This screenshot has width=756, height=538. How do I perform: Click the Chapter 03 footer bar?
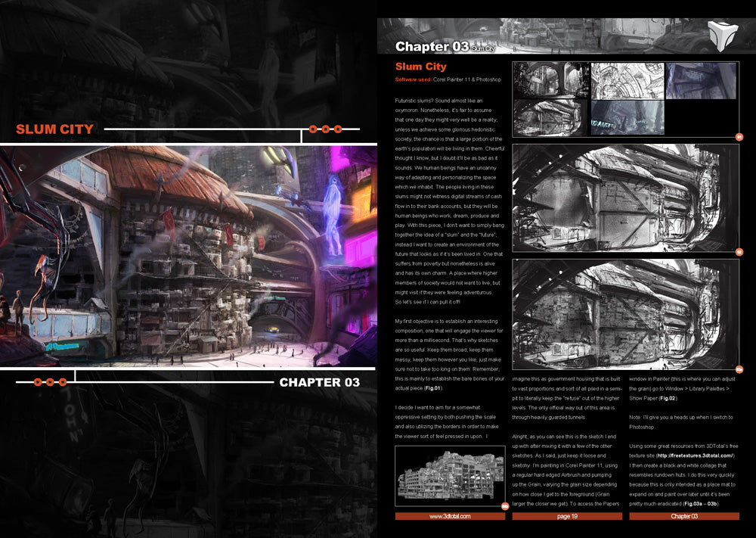684,516
